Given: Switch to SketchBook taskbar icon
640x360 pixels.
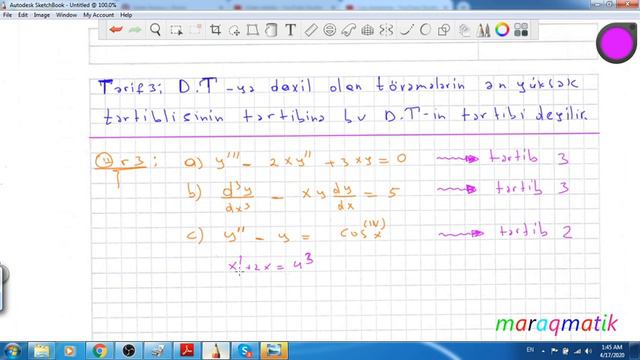Looking at the screenshot, I should click(216, 351).
